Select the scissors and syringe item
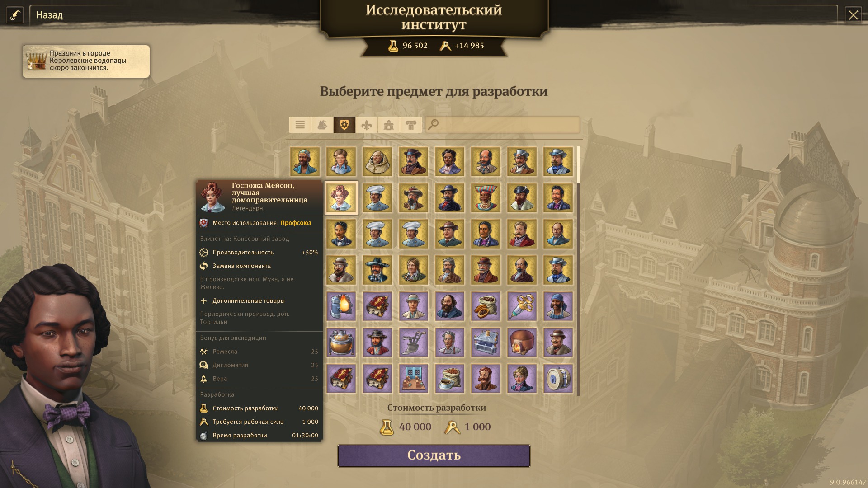Viewport: 868px width, 488px height. point(522,306)
